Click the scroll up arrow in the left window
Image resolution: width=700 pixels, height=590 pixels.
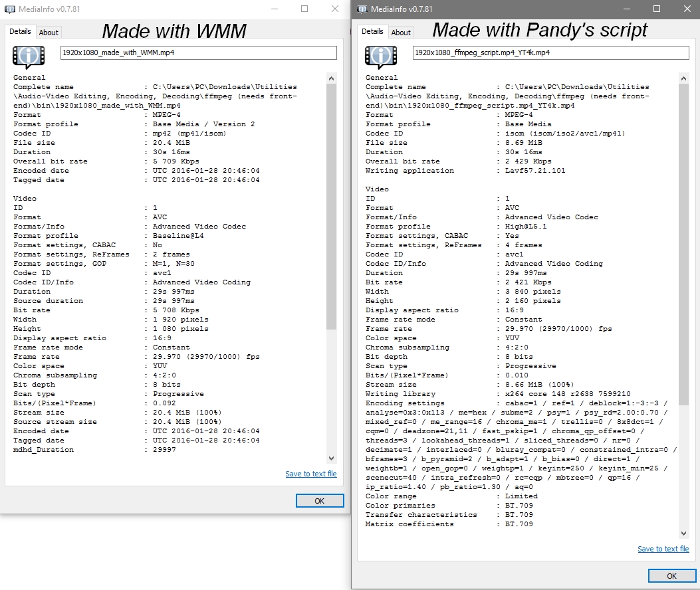pyautogui.click(x=331, y=78)
